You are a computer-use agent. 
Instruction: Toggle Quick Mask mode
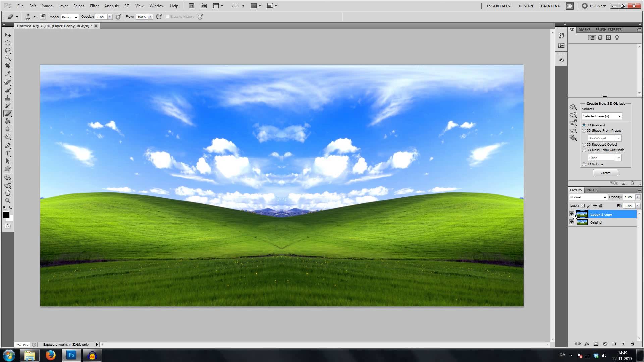(x=8, y=226)
